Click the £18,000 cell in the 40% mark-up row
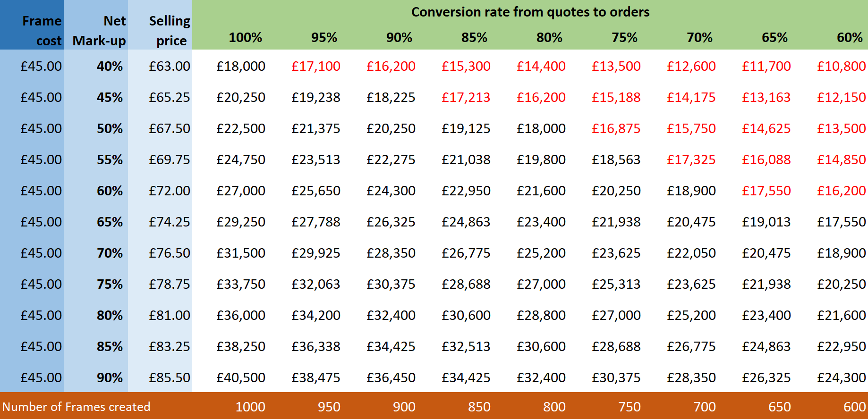This screenshot has height=419, width=868. coord(241,66)
